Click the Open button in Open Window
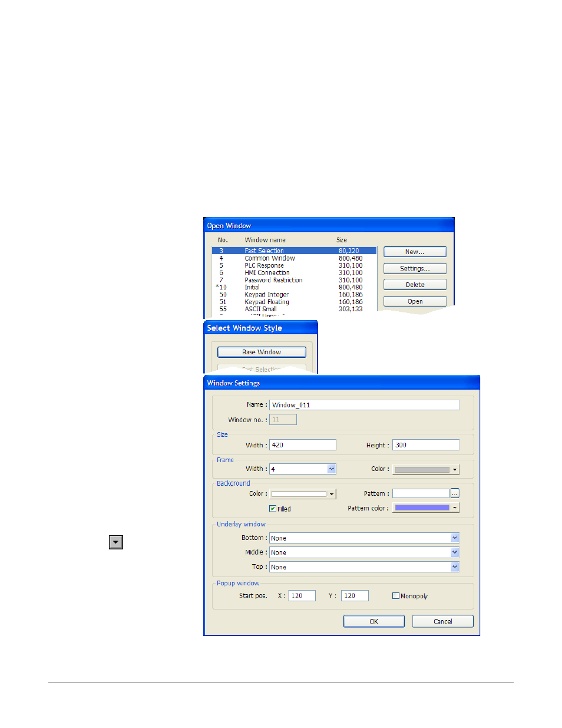Screen dimensions: 562x728 [x=415, y=301]
